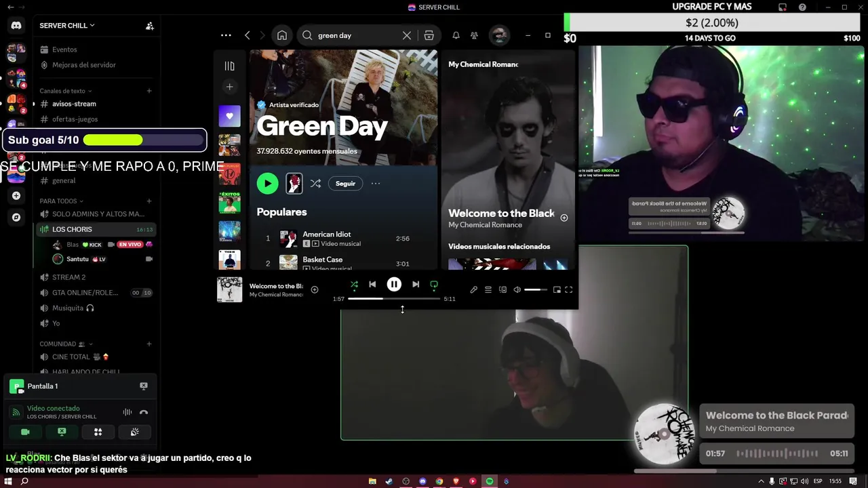Mute Spotify volume speaker icon

[x=517, y=290]
